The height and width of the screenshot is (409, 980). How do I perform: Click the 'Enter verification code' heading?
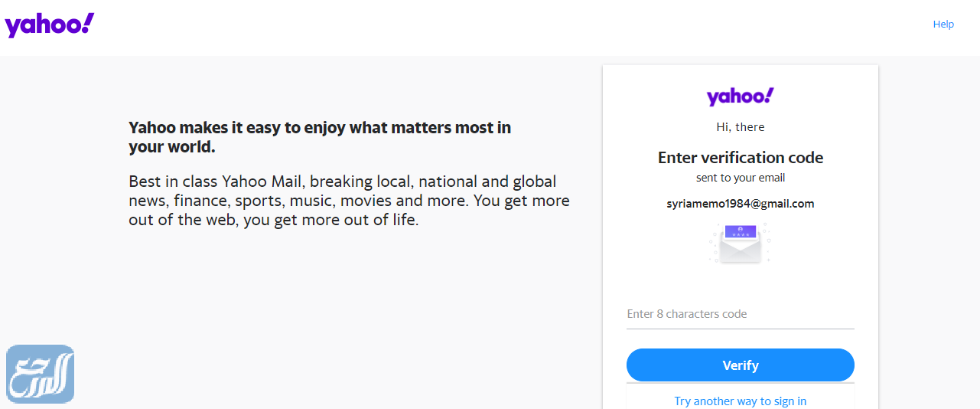pyautogui.click(x=740, y=158)
